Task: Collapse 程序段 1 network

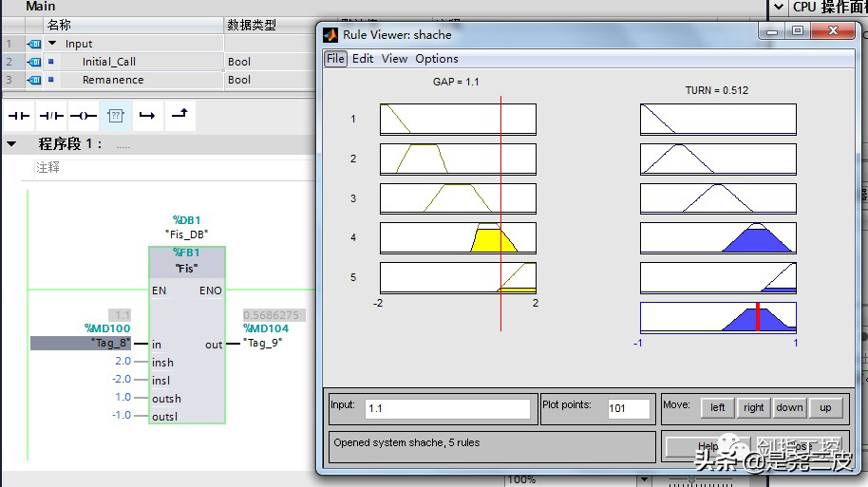Action: [x=11, y=144]
